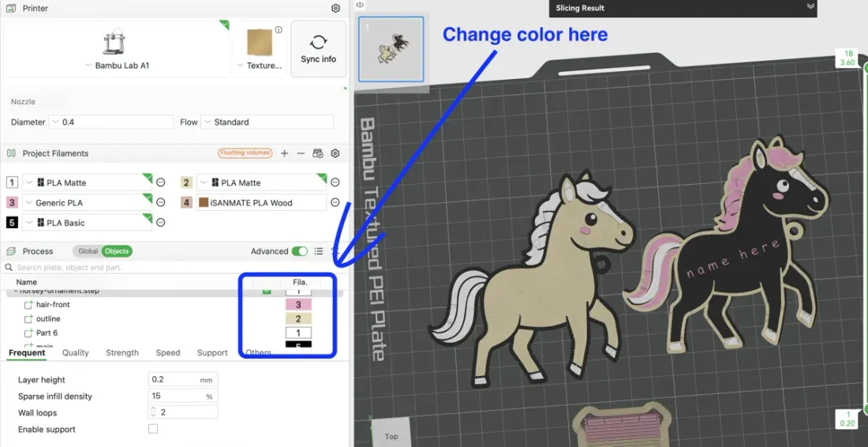Viewport: 868px width, 447px height.
Task: Open Project Filaments settings gear
Action: (x=335, y=153)
